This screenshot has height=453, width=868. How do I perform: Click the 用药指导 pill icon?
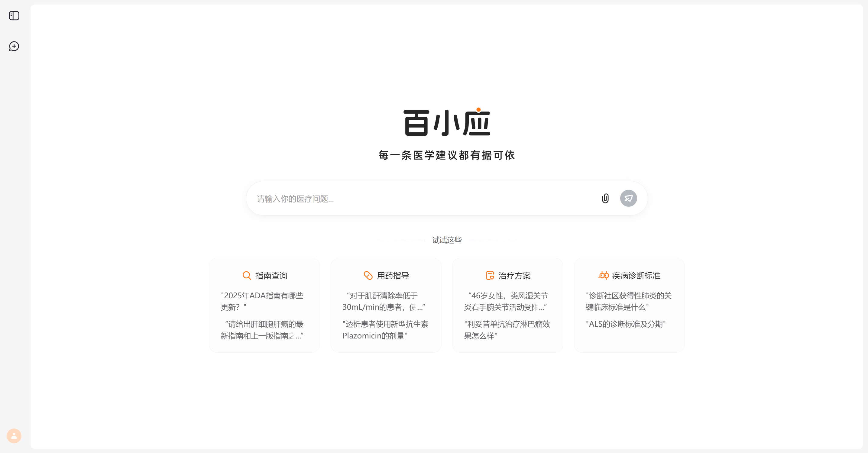(x=368, y=276)
